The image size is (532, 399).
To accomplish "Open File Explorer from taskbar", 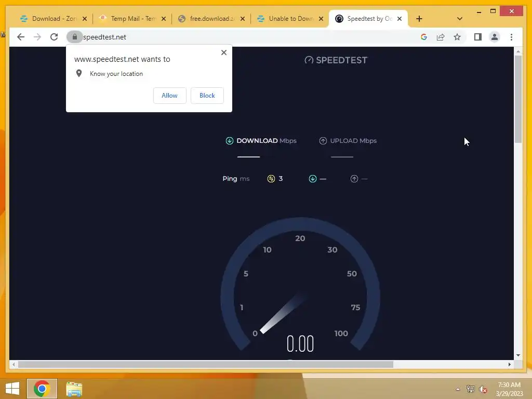I will [x=74, y=389].
